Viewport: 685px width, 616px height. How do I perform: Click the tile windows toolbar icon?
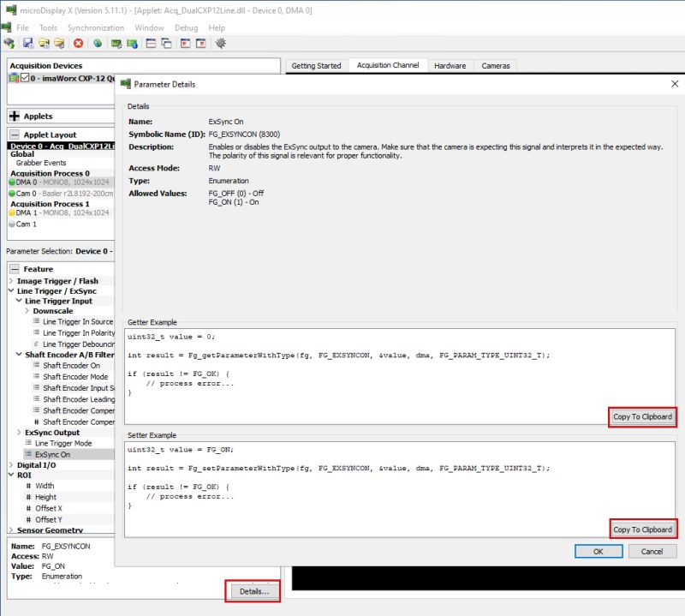tap(151, 43)
